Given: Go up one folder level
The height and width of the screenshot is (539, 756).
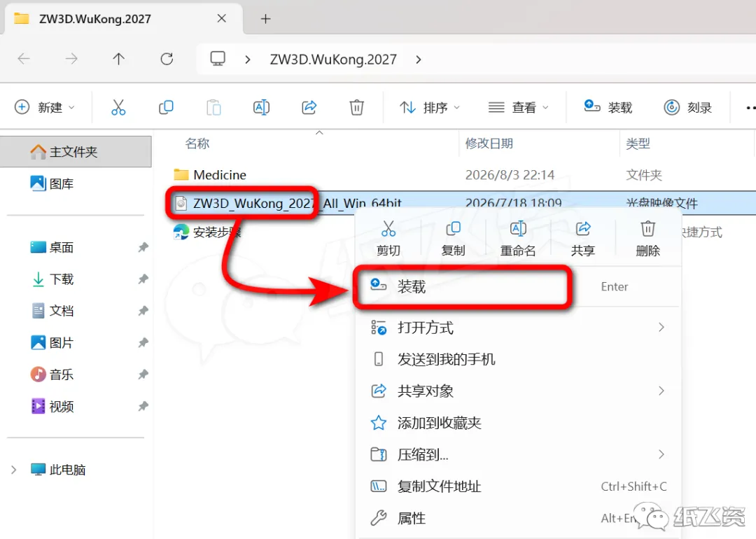Looking at the screenshot, I should 118,59.
